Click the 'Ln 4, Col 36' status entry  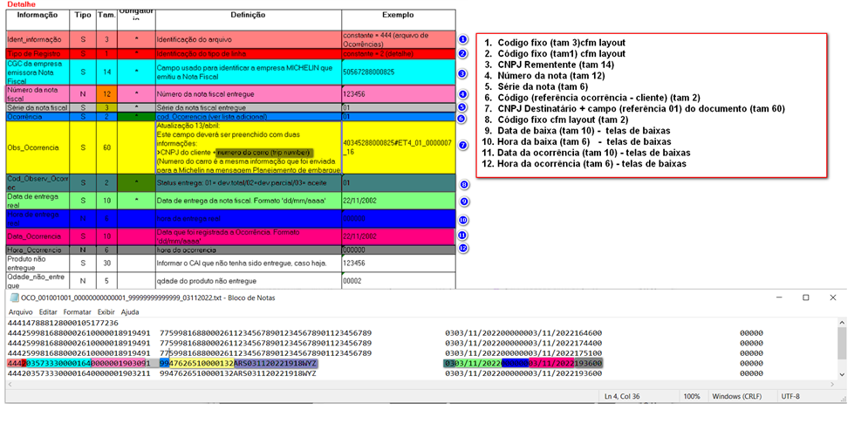point(624,397)
